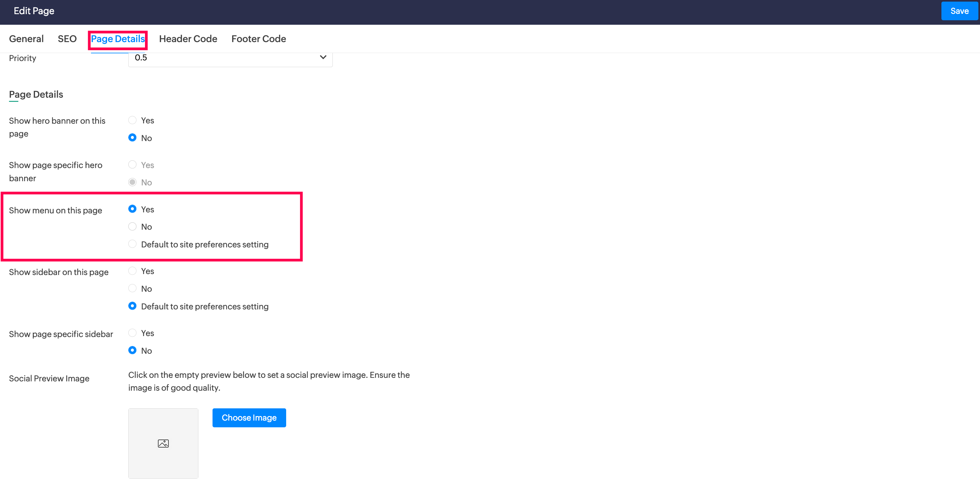Viewport: 980px width, 480px height.
Task: Click the Choose Image button
Action: click(x=249, y=417)
